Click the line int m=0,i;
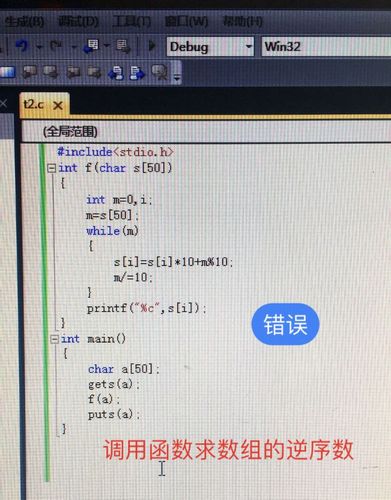 pyautogui.click(x=119, y=200)
